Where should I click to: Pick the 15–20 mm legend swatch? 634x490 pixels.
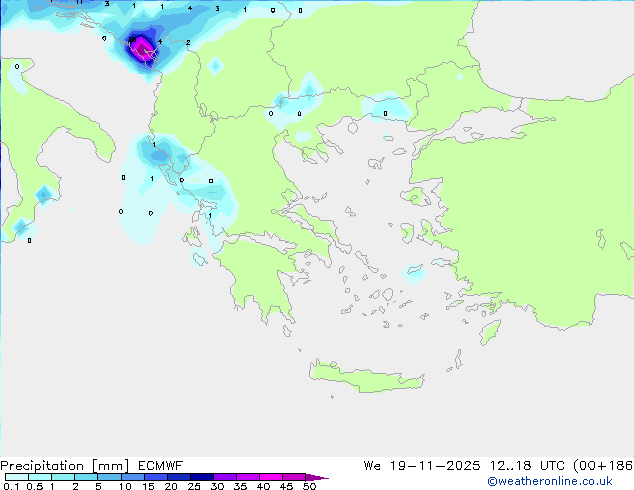pyautogui.click(x=155, y=477)
